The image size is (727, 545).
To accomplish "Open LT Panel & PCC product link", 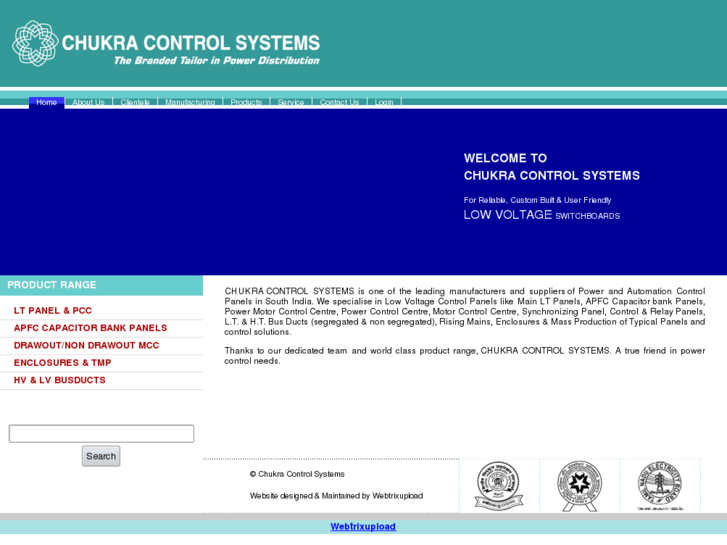I will [53, 311].
